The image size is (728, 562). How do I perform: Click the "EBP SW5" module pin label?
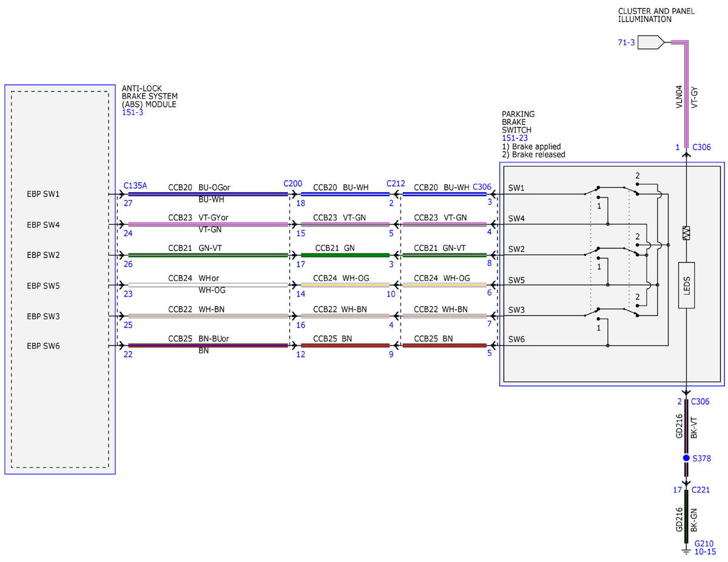[43, 286]
